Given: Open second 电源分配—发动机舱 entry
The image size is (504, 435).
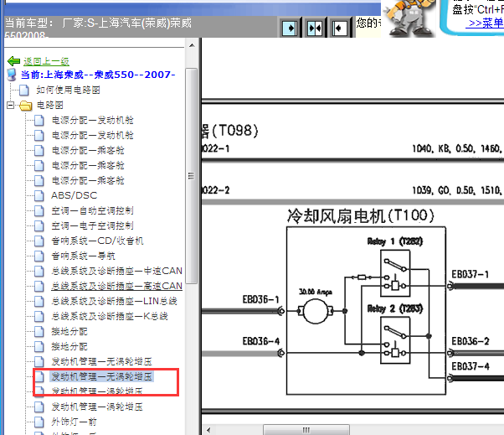Looking at the screenshot, I should point(93,136).
